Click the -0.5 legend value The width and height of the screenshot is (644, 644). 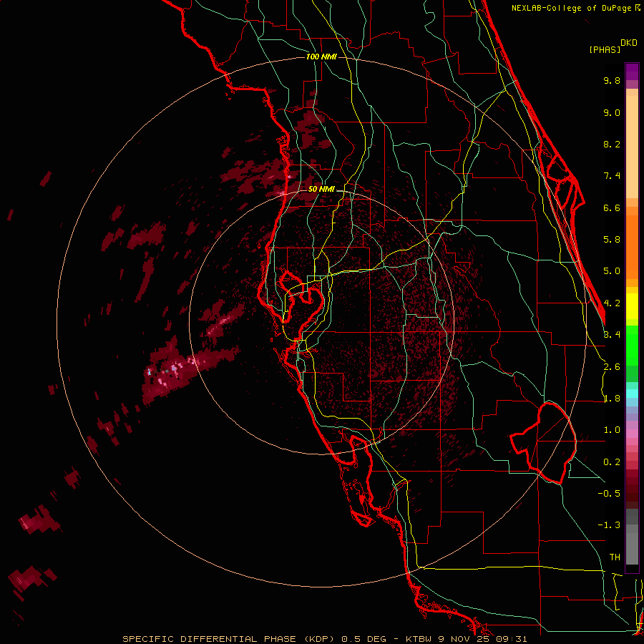(x=609, y=494)
